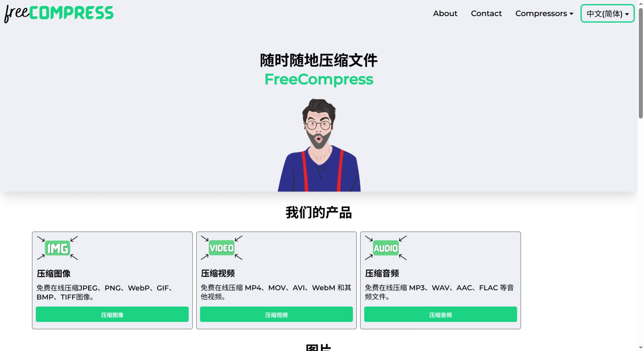Open the Contact page

(x=486, y=13)
